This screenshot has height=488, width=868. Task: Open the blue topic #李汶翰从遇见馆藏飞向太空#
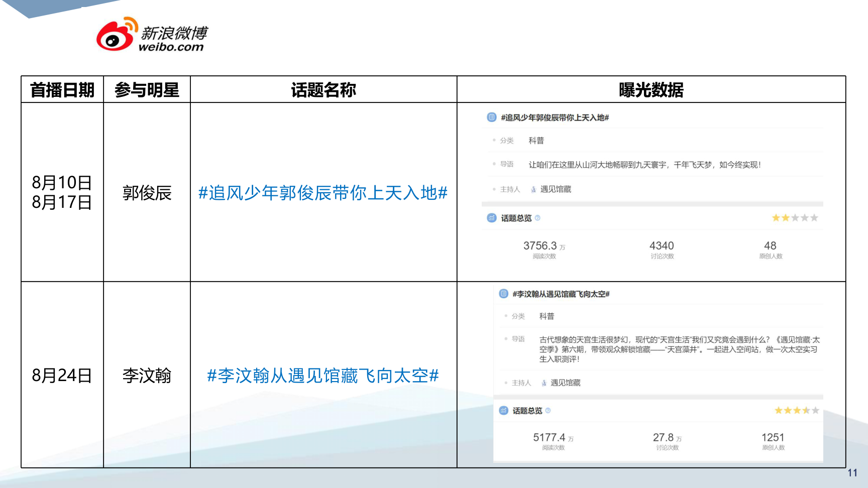click(323, 376)
